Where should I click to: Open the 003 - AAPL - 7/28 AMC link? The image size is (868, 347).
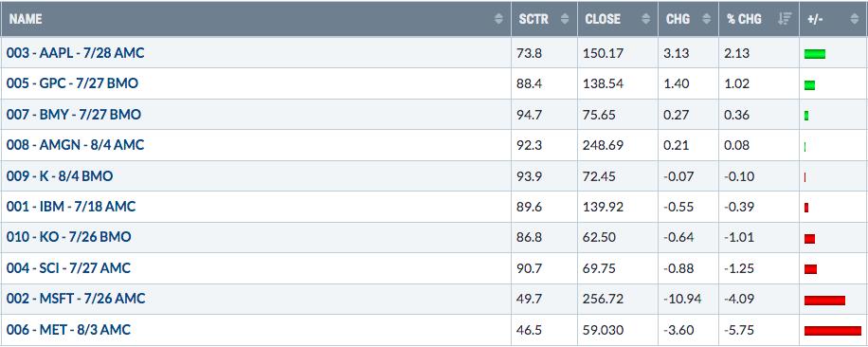75,53
